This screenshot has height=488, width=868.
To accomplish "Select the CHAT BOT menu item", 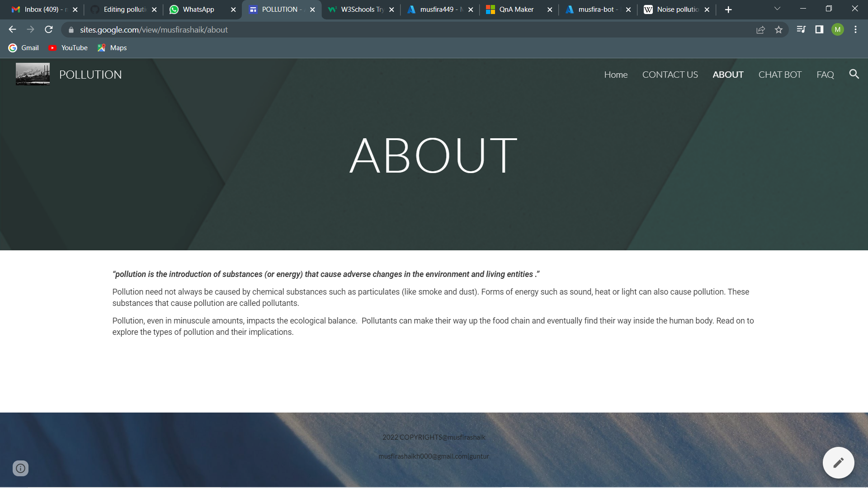I will point(780,75).
